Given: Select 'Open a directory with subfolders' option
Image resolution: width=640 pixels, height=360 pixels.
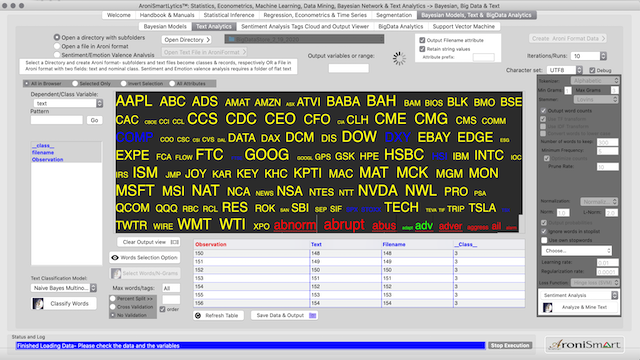Looking at the screenshot, I should [57, 37].
